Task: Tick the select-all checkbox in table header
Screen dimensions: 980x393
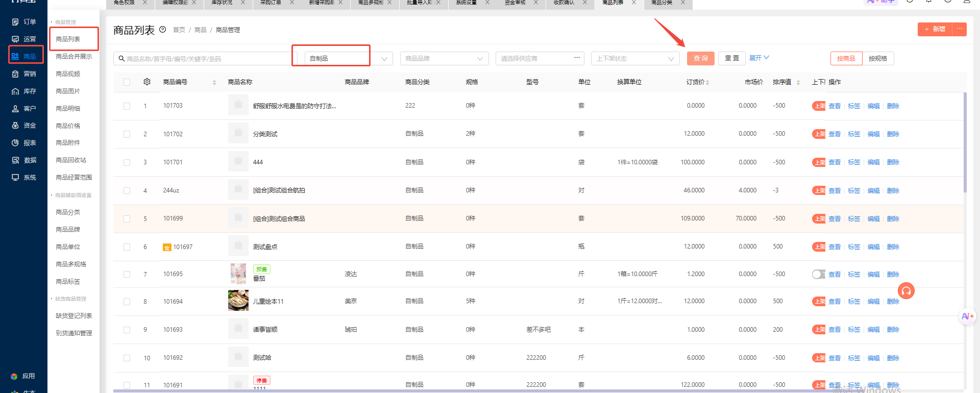Action: click(127, 82)
